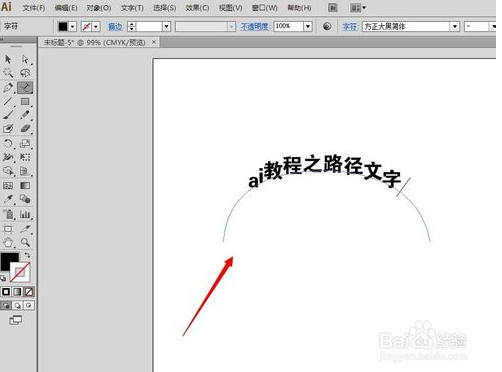The image size is (502, 372).
Task: Open the stroke color dropdown in control bar
Action: tap(96, 26)
